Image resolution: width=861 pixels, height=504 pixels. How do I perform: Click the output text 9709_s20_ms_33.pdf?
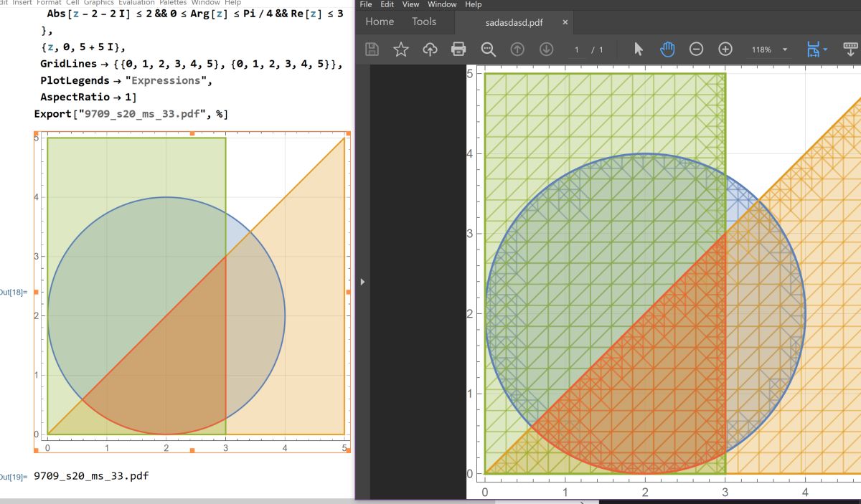click(x=91, y=475)
